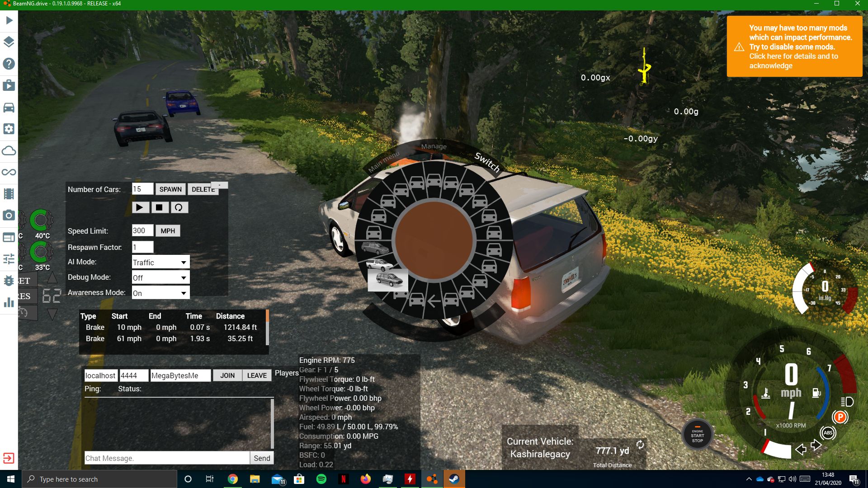Open the settings gear icon in sidebar
The image size is (868, 488).
click(8, 129)
